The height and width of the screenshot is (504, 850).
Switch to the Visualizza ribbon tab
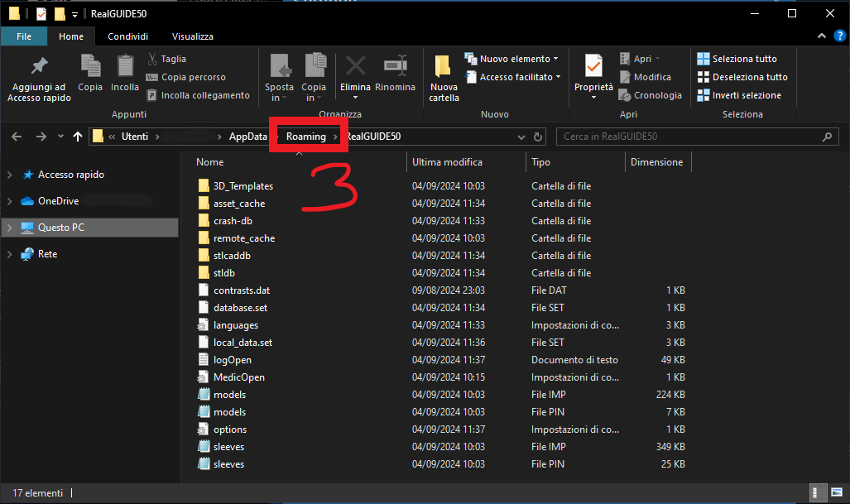point(192,36)
